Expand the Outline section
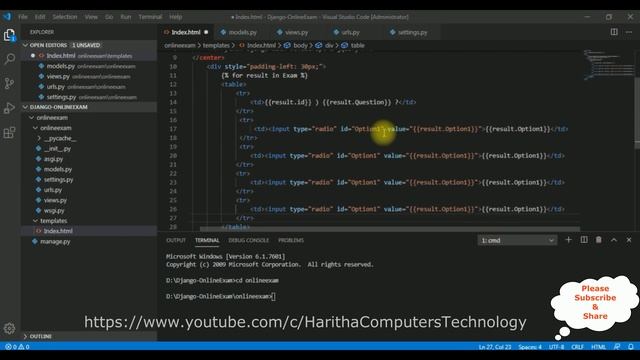The height and width of the screenshot is (360, 640). pyautogui.click(x=89, y=336)
